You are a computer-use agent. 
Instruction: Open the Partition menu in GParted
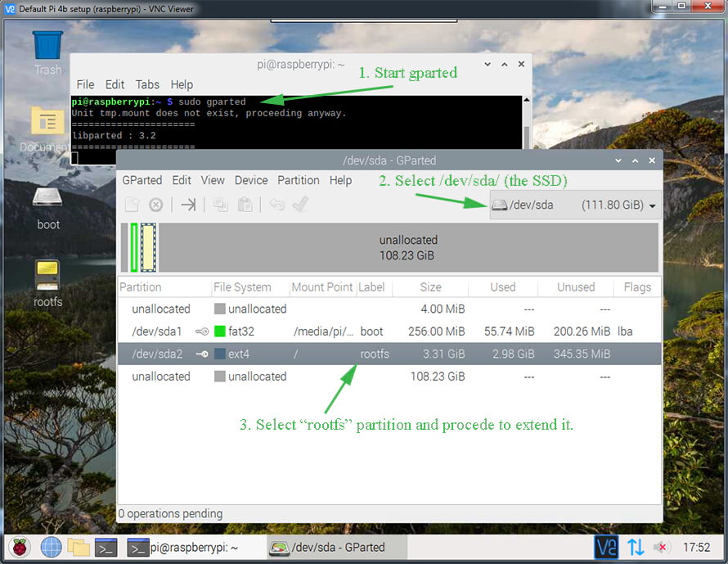click(x=298, y=180)
